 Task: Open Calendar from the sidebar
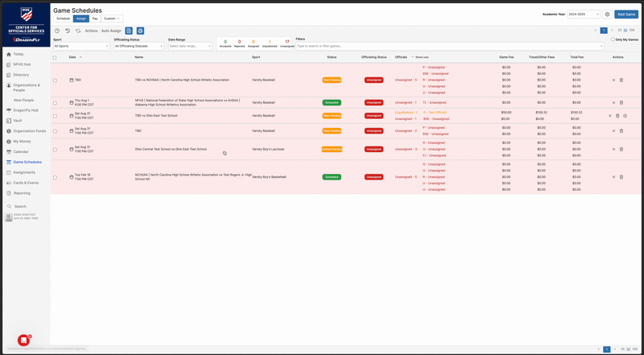click(9, 151)
